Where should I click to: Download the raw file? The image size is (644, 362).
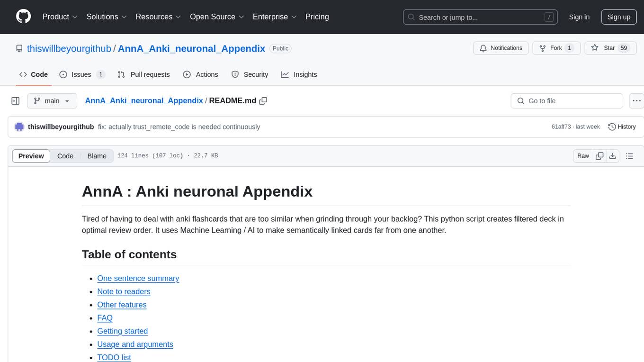click(x=612, y=156)
